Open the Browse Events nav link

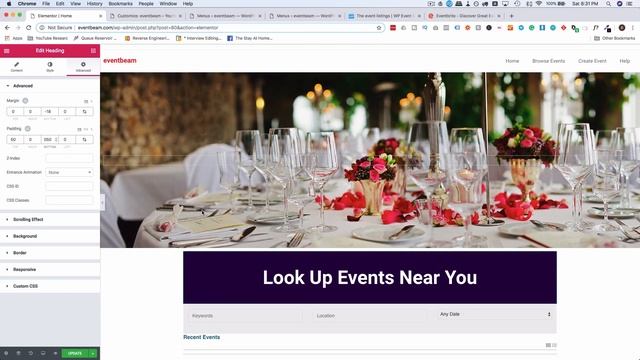click(549, 61)
